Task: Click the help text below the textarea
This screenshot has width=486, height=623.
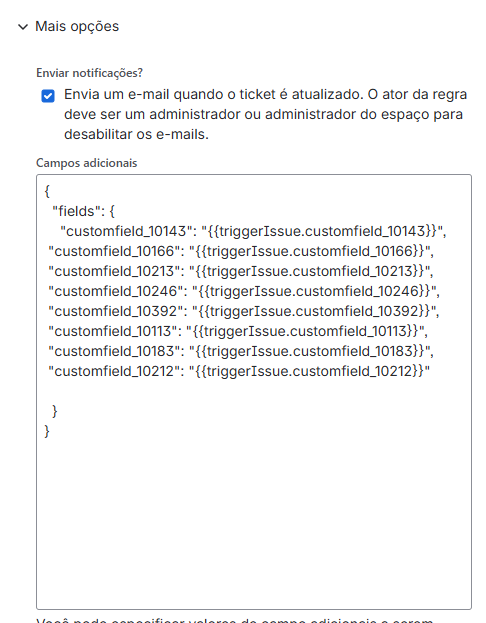Action: (234, 620)
